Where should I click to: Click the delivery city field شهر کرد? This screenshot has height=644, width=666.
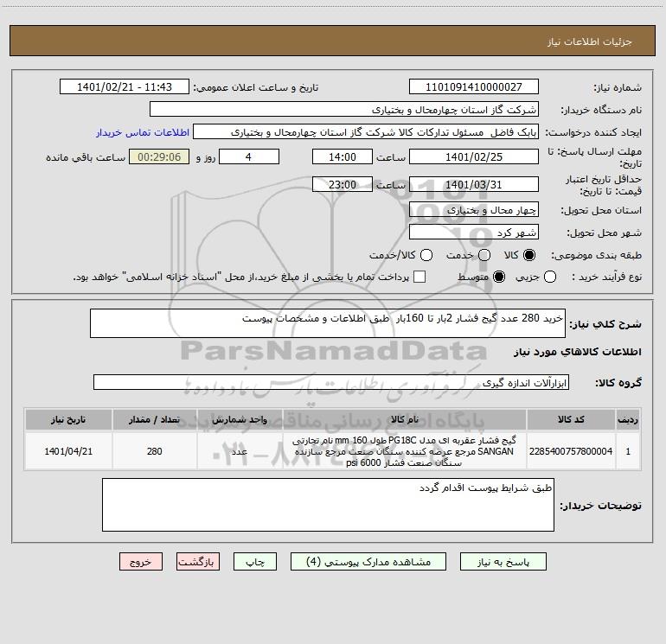pos(474,232)
